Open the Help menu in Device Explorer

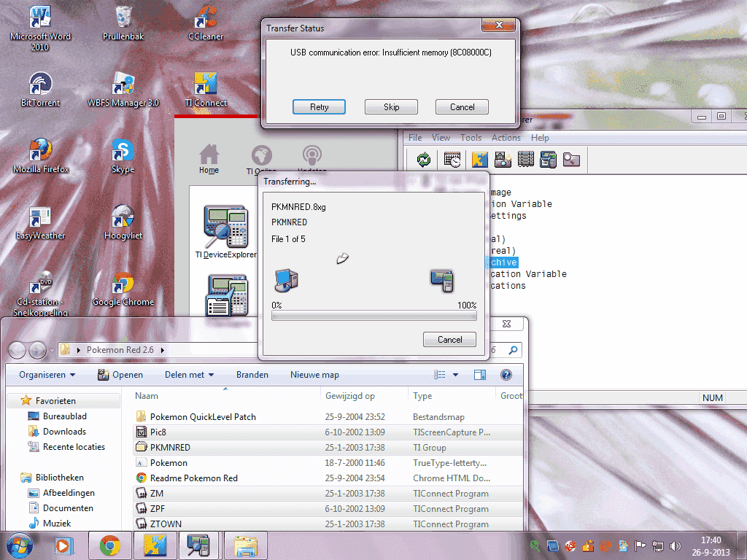540,138
